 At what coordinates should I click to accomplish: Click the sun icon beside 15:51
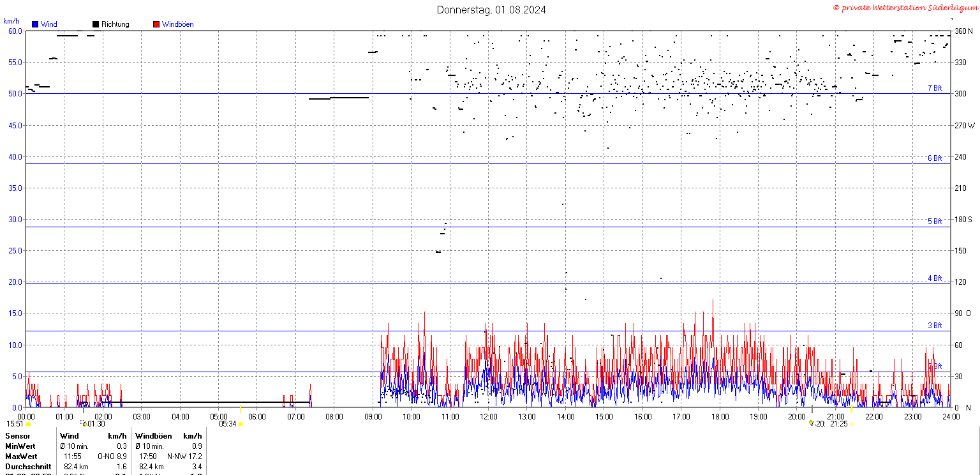[x=28, y=424]
